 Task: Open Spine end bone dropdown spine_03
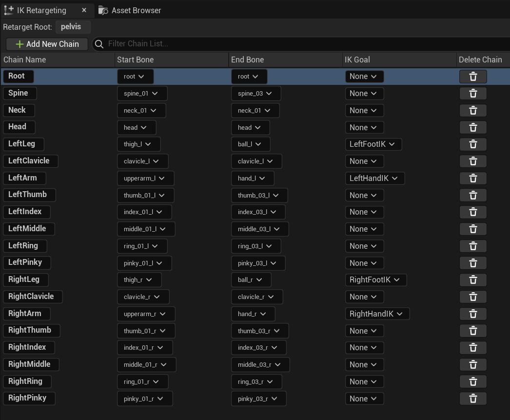tap(256, 93)
